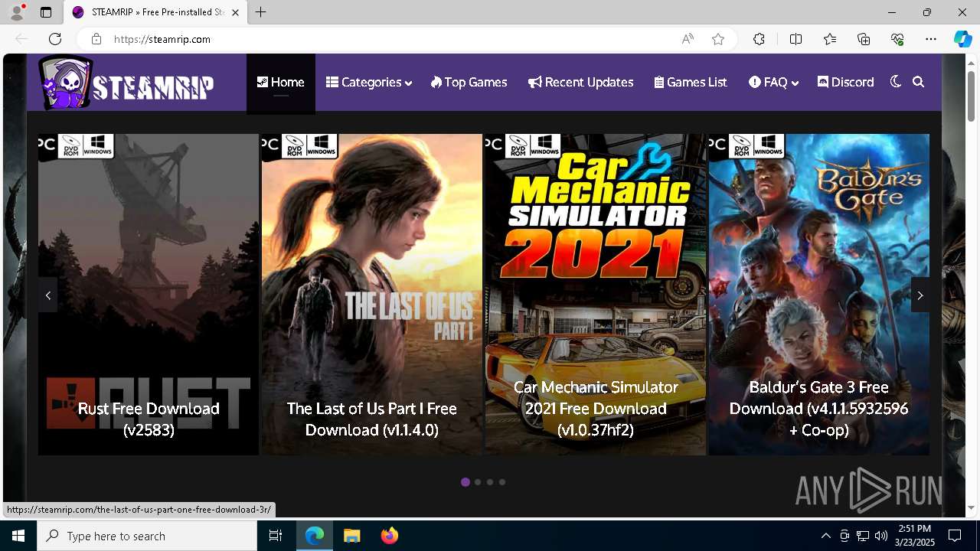Open browser Extensions icon
Screen dimensions: 980x551
(x=759, y=39)
